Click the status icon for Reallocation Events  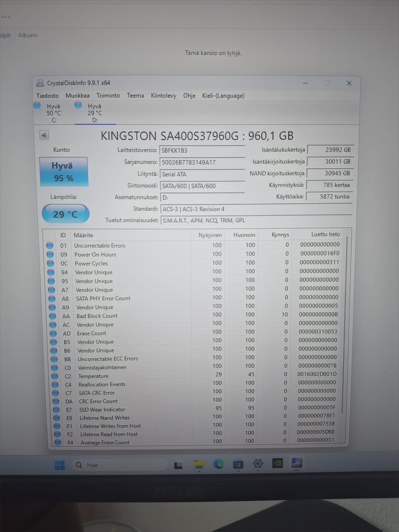[55, 384]
